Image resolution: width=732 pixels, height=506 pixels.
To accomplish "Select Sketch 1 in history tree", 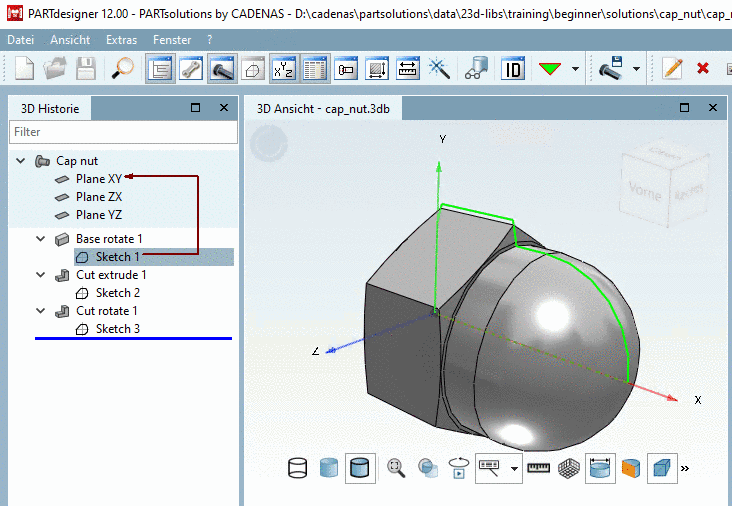I will pyautogui.click(x=118, y=257).
